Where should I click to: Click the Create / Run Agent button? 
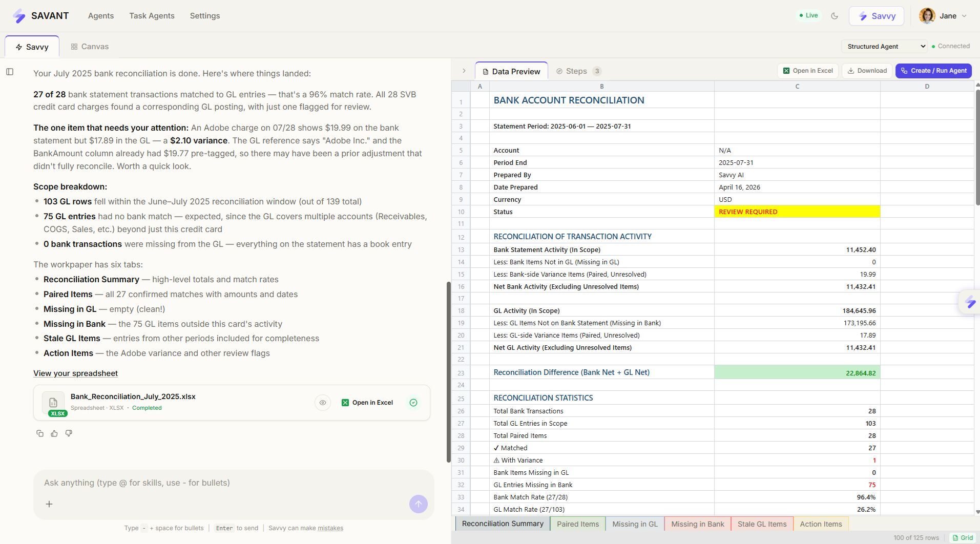tap(933, 71)
